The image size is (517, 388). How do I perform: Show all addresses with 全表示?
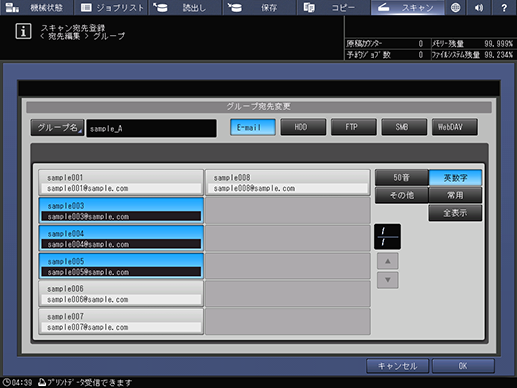455,213
